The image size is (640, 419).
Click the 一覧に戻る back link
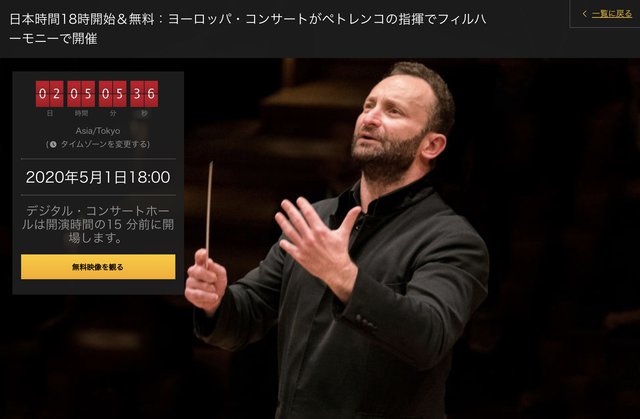611,14
